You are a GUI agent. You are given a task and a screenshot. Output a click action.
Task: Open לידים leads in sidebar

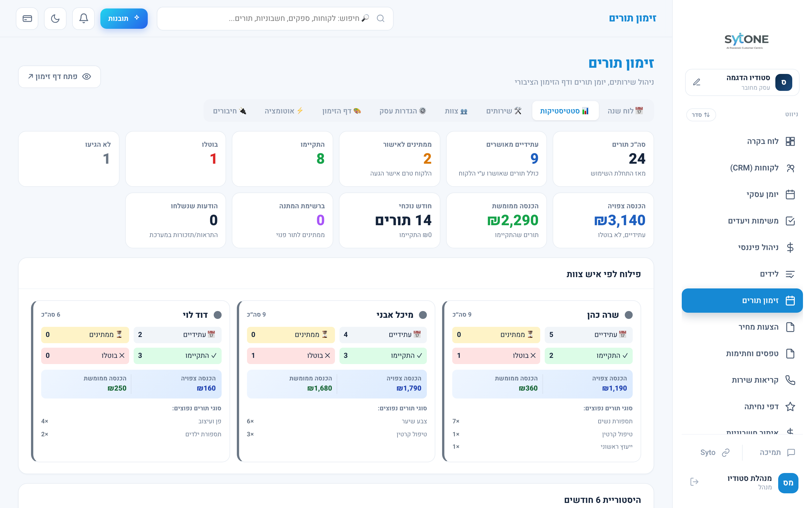742,274
